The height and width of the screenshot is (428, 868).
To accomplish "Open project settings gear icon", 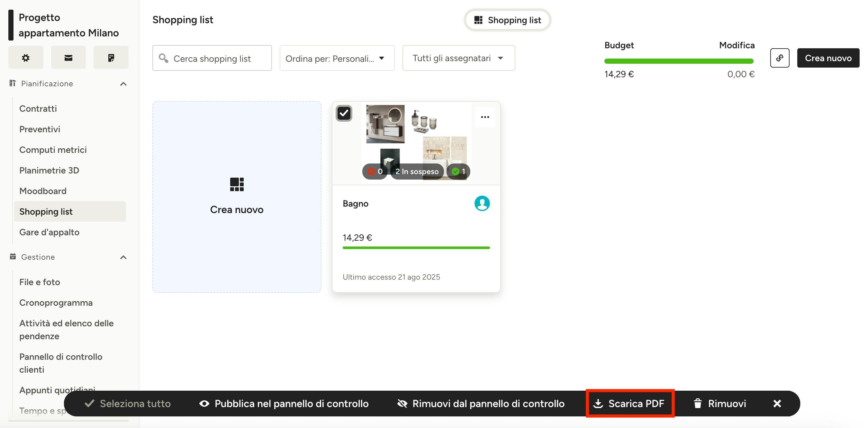I will point(26,58).
